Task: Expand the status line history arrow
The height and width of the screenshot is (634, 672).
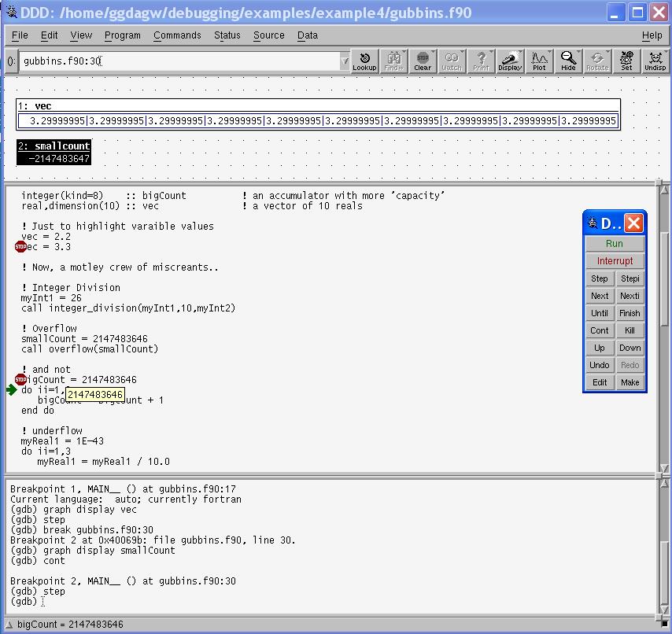Action: 9,625
